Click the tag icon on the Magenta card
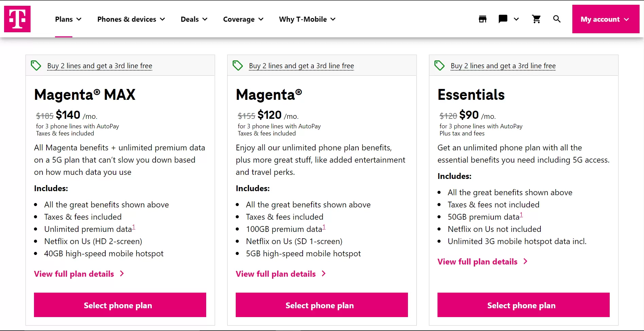This screenshot has height=331, width=644. 237,65
